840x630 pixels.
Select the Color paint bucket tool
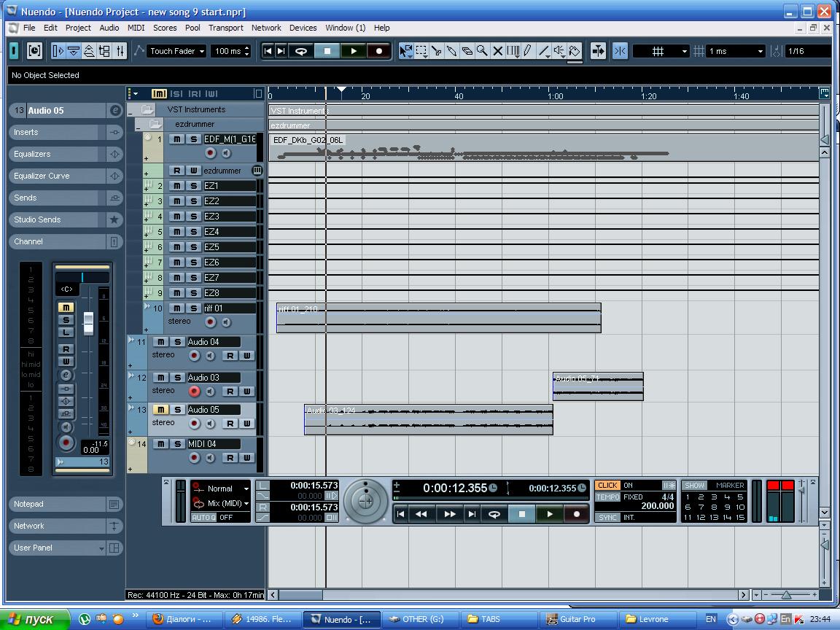tap(575, 51)
